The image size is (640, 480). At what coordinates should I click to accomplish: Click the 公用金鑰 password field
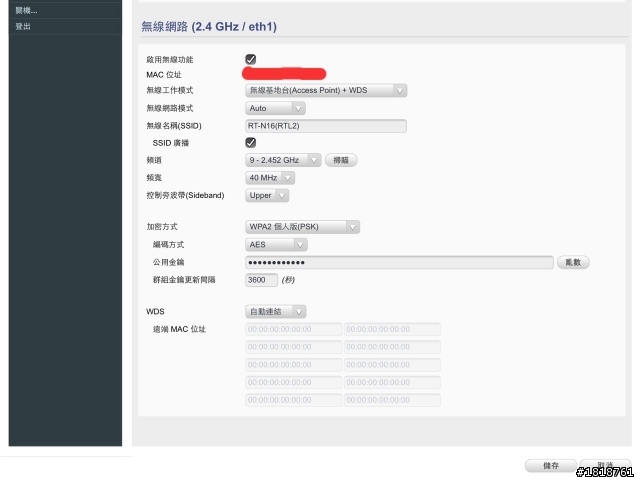[x=399, y=262]
